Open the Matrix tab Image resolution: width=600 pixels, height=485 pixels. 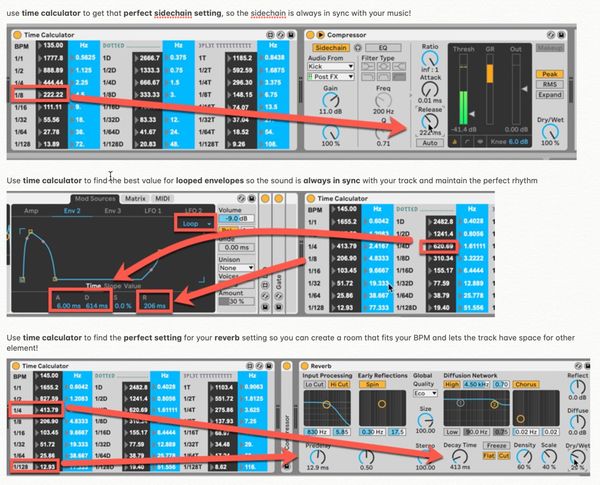coord(135,198)
